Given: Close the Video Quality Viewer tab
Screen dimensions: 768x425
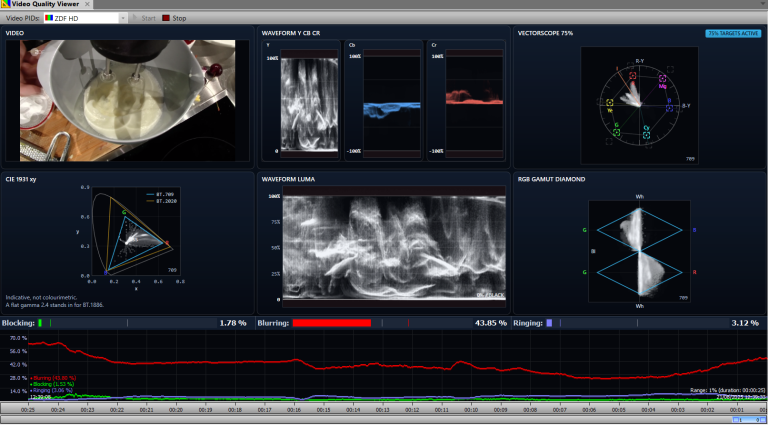Looking at the screenshot, I should [x=87, y=4].
